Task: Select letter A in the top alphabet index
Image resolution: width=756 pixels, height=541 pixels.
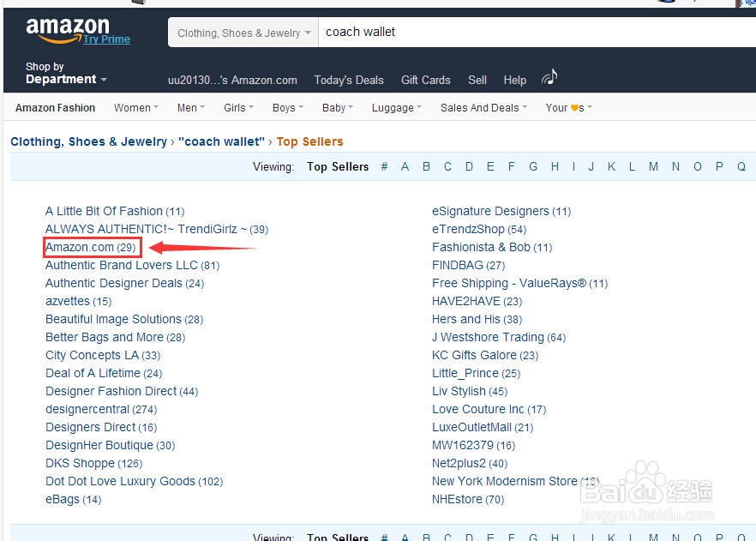Action: point(405,167)
